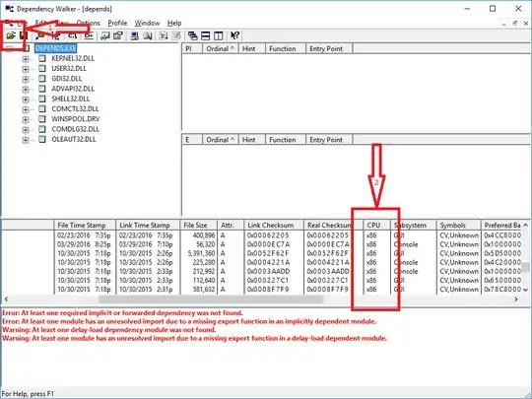Sort module list by File Time Stamp

85,226
